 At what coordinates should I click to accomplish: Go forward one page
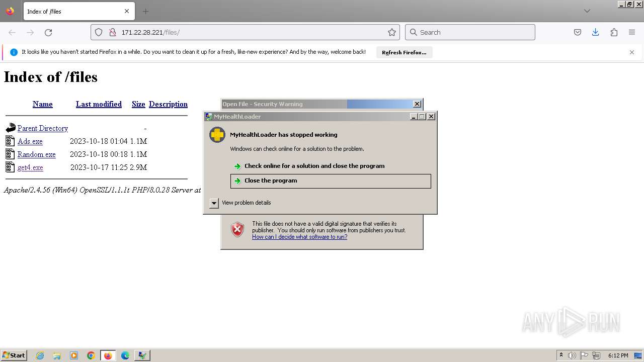(30, 32)
